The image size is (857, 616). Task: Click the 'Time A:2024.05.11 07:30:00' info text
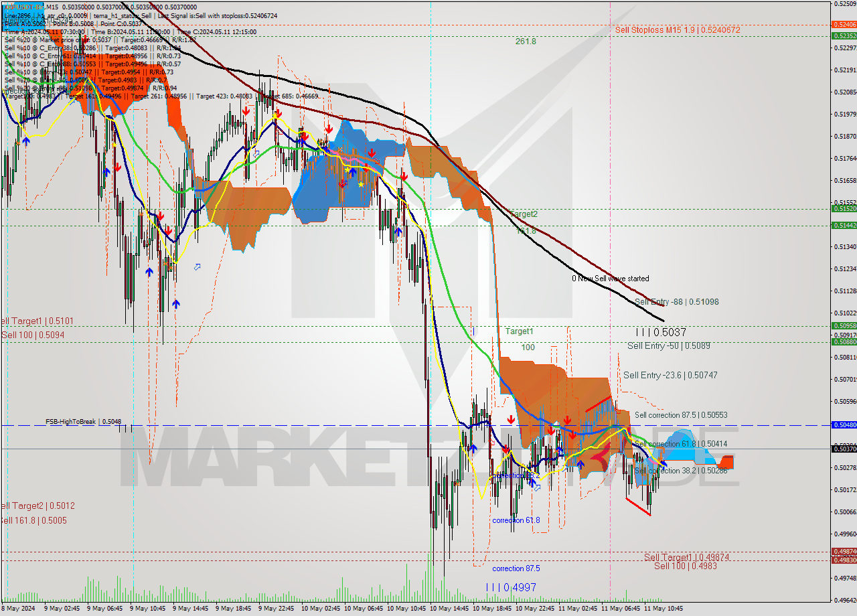45,31
